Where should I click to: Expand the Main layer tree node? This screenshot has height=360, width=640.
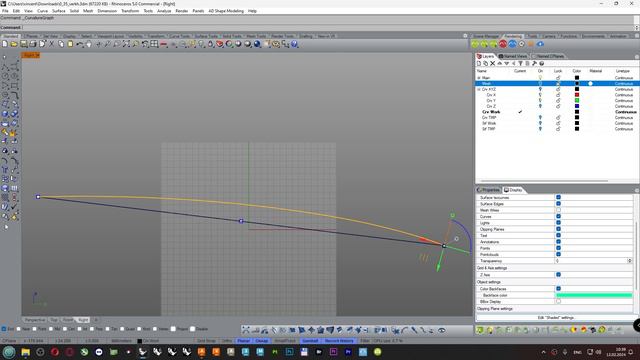tap(479, 78)
